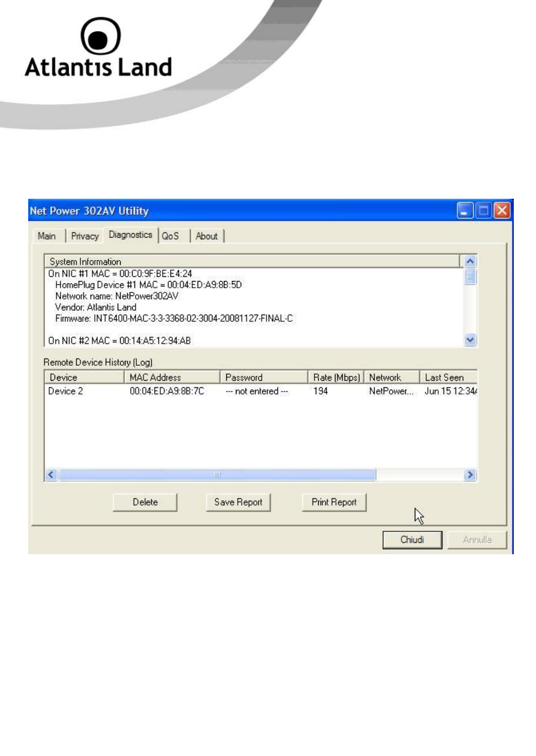This screenshot has width=536, height=756.
Task: Select the Diagnostics tab
Action: [x=130, y=235]
